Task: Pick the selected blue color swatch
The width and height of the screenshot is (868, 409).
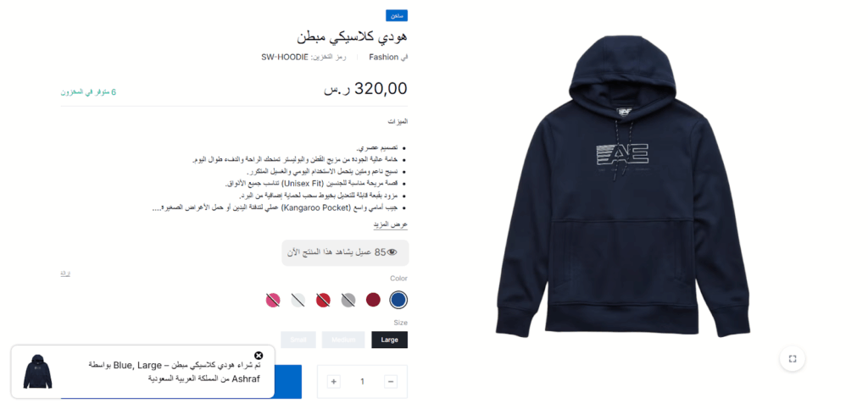Action: [398, 300]
